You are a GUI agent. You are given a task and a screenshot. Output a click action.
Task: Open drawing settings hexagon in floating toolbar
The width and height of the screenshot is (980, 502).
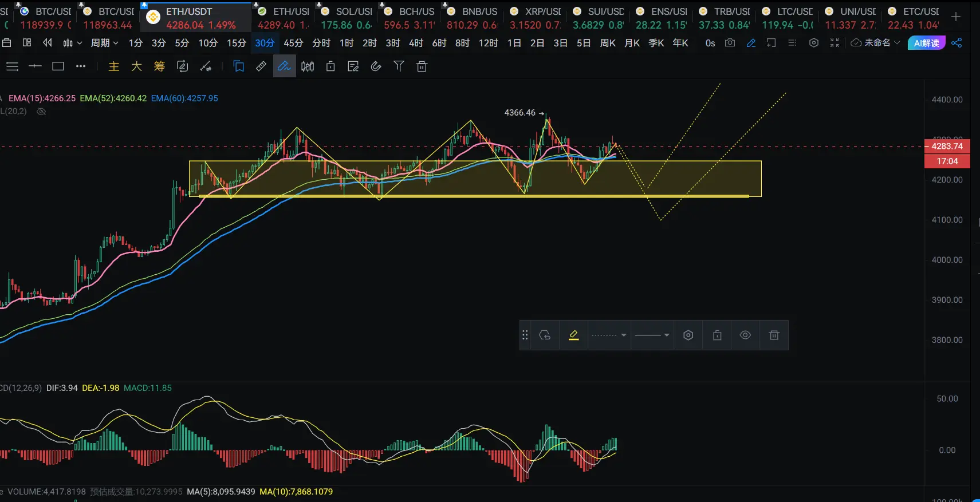point(688,335)
